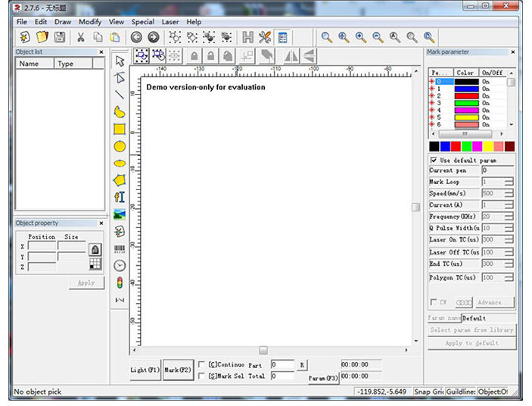
Task: Enable the Continuous marking checkbox
Action: (201, 365)
